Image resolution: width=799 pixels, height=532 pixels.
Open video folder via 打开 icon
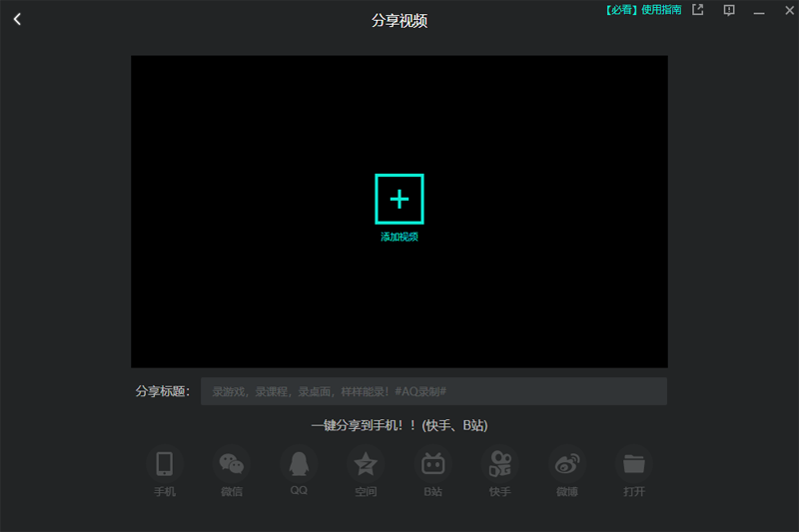click(x=634, y=464)
